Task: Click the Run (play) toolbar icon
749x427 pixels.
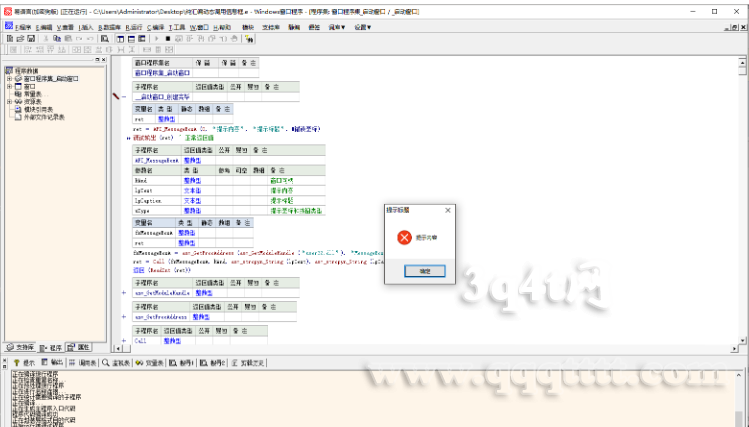Action: click(157, 39)
